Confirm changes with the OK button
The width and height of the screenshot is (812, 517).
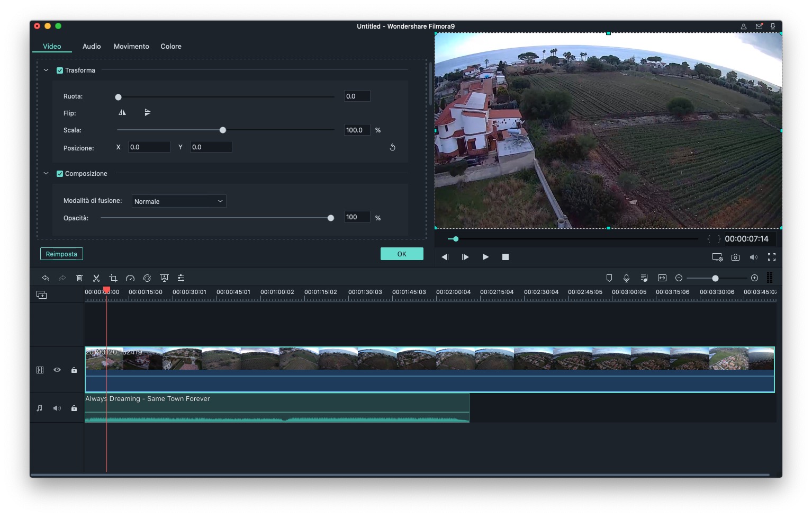coord(401,254)
